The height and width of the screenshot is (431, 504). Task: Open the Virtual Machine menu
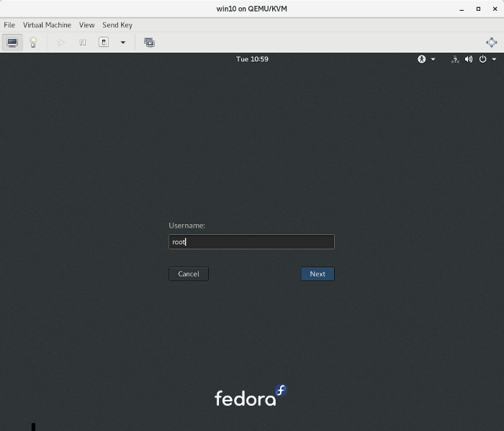click(x=47, y=25)
